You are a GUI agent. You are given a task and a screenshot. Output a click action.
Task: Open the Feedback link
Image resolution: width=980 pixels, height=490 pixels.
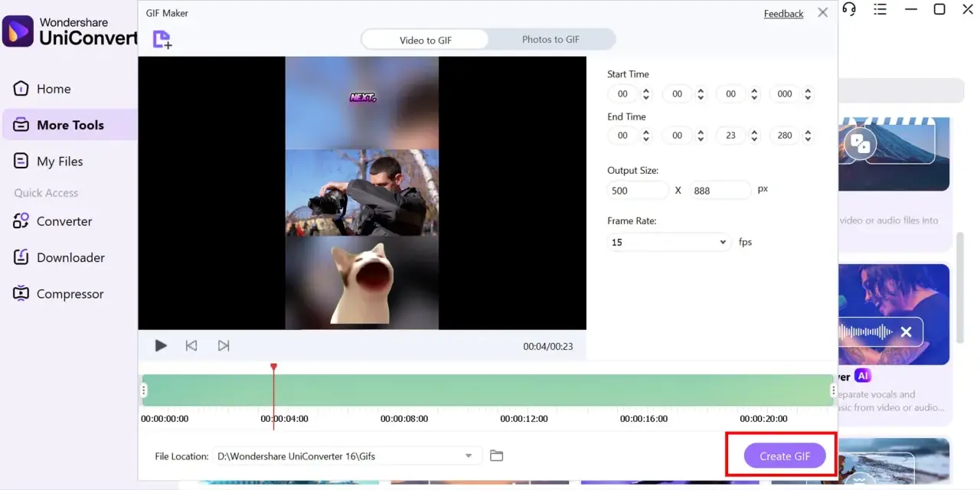pos(783,14)
